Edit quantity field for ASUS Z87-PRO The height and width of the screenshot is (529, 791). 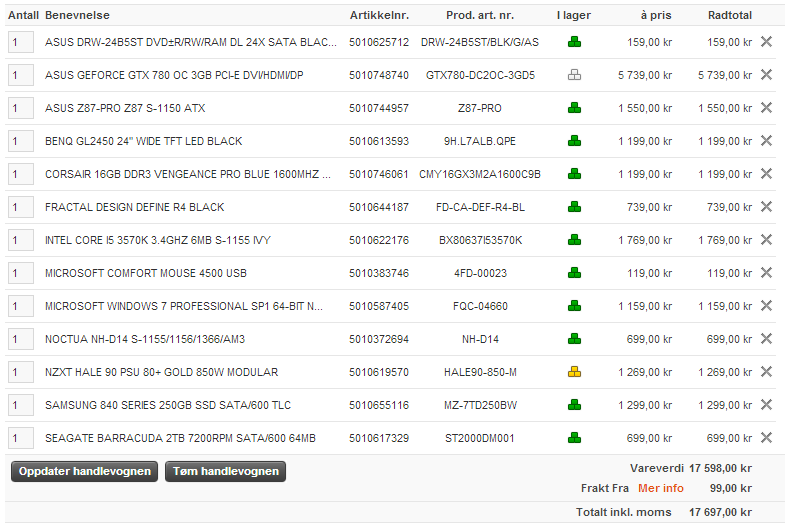[x=21, y=108]
